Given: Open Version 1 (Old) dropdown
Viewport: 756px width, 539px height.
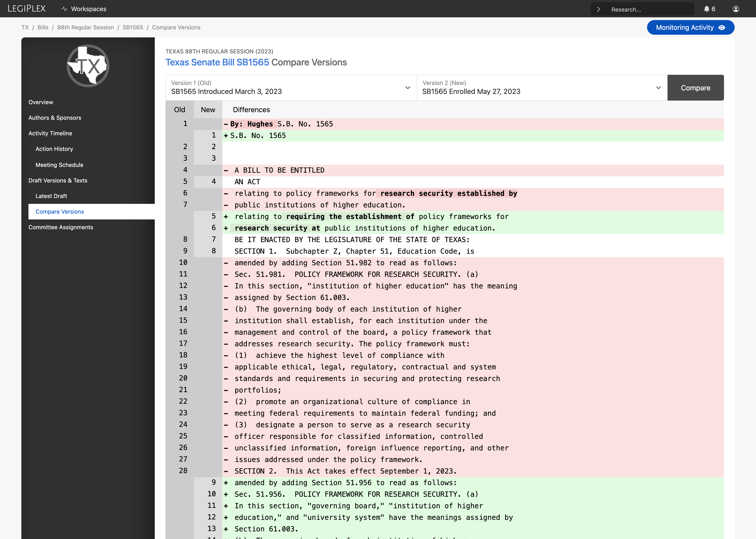Looking at the screenshot, I should [x=291, y=88].
